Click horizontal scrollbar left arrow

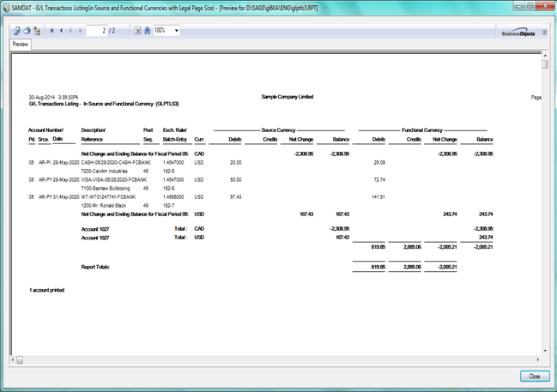click(x=13, y=360)
